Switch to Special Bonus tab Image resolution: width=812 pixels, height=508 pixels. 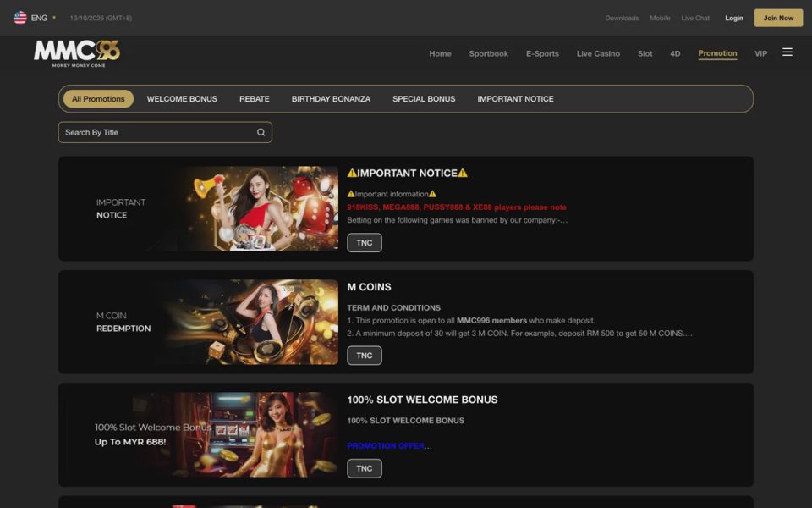(424, 99)
